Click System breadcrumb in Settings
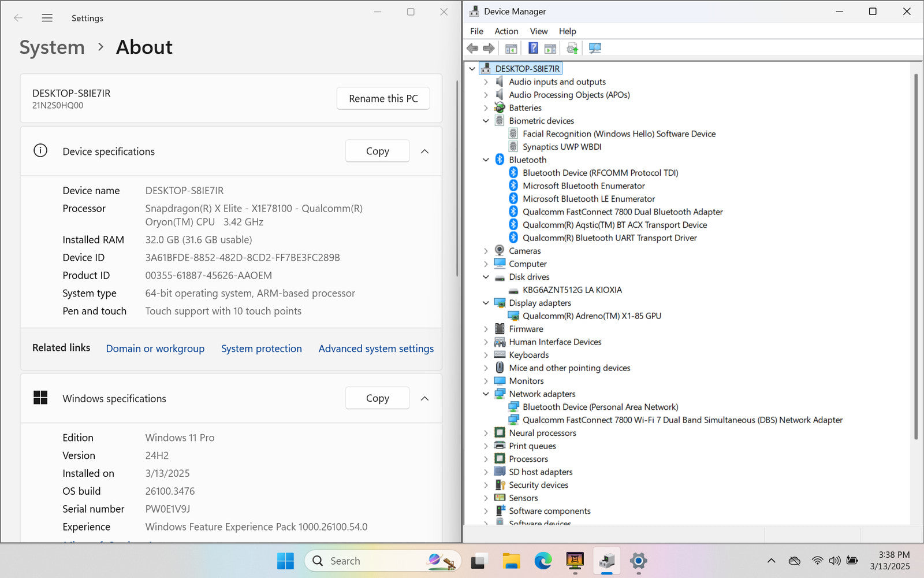Viewport: 924px width, 578px height. click(52, 47)
